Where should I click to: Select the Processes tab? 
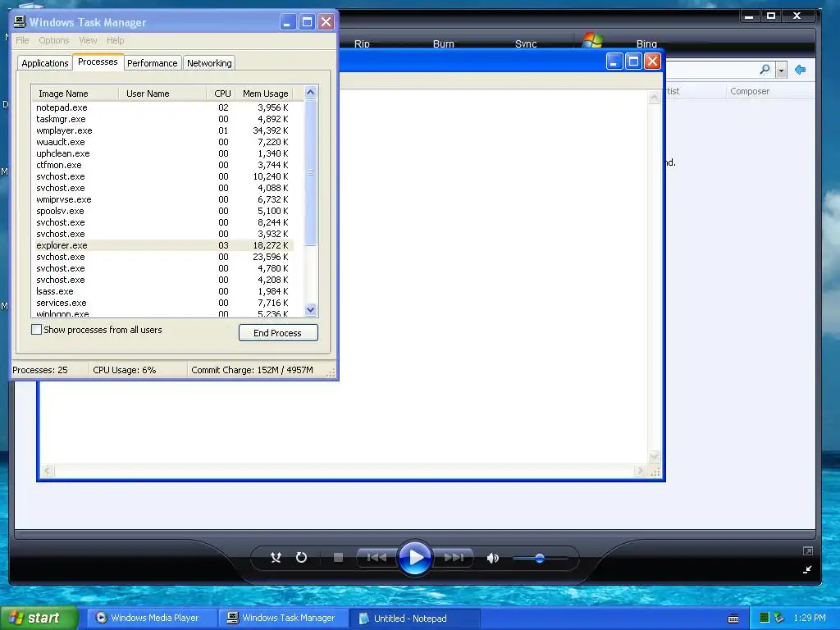(98, 62)
